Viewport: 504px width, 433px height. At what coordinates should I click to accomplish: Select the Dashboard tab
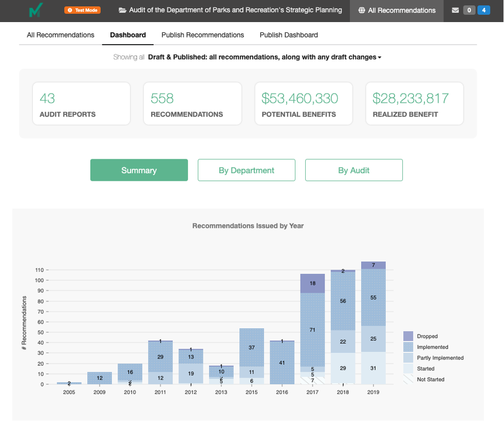click(x=128, y=35)
